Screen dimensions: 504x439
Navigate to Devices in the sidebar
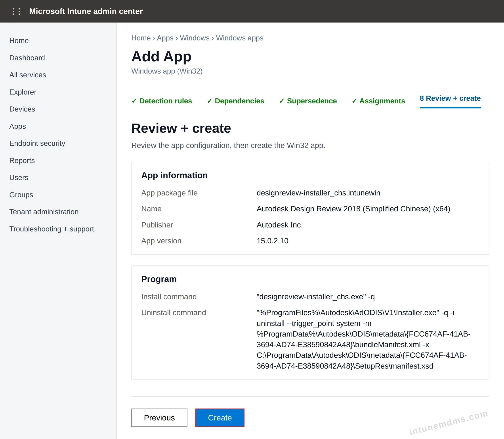(22, 109)
